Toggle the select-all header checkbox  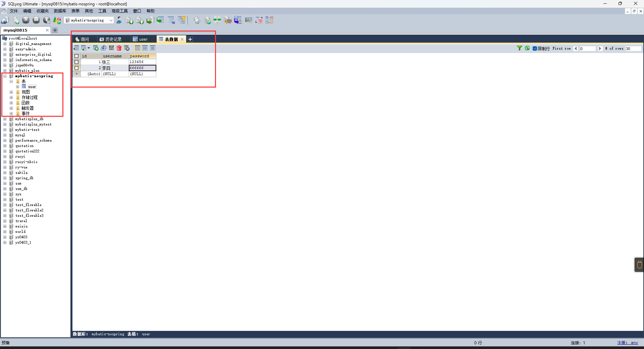click(x=76, y=56)
